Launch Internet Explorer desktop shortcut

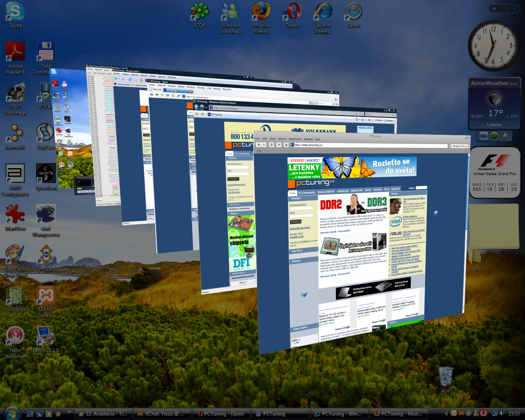(323, 18)
